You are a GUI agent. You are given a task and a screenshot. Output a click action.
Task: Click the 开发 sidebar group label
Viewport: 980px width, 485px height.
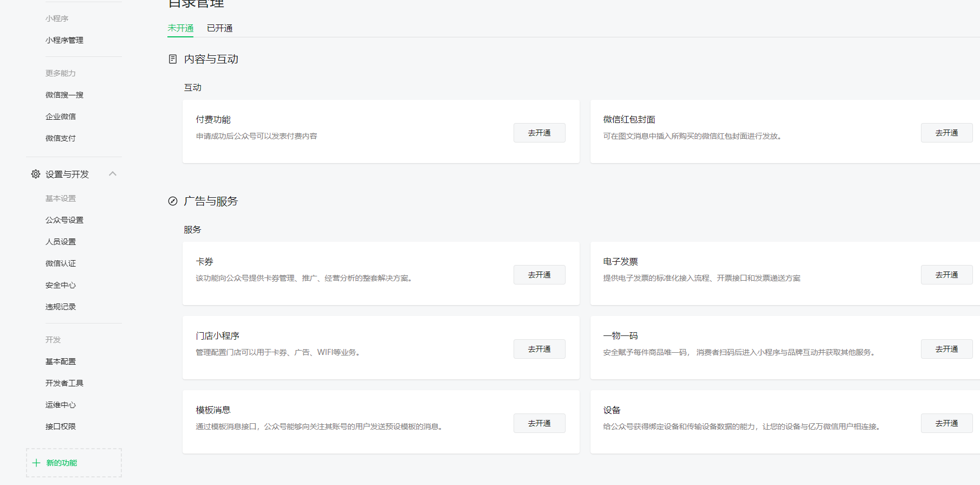point(53,340)
